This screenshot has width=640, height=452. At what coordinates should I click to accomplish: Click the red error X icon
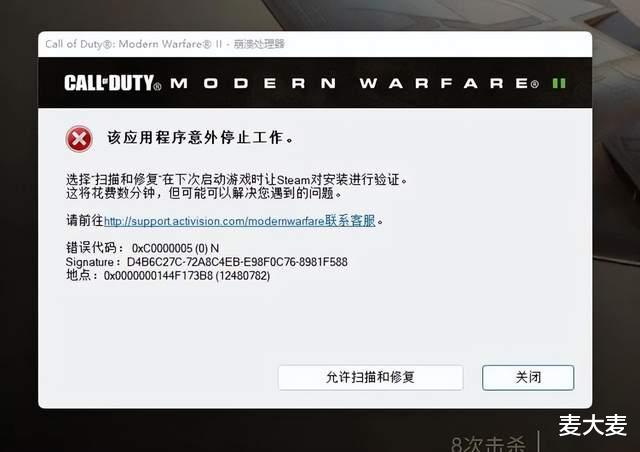(79, 139)
